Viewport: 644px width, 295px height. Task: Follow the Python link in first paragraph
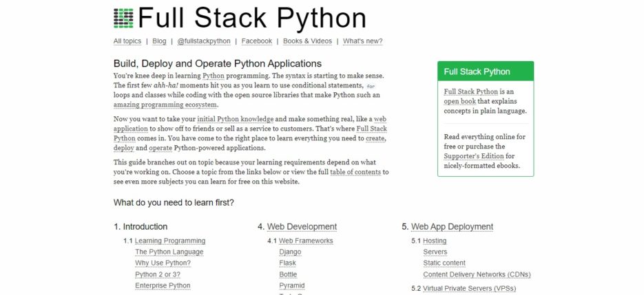coord(214,76)
